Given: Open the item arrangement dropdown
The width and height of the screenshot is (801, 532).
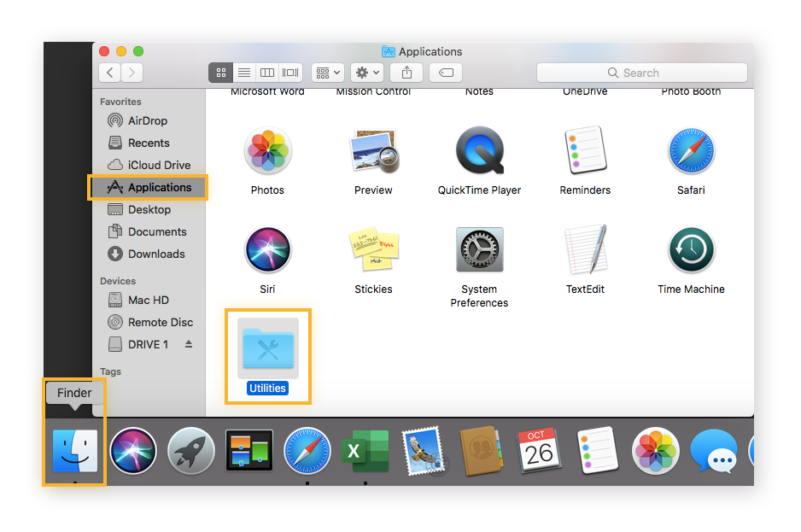Looking at the screenshot, I should pos(327,73).
